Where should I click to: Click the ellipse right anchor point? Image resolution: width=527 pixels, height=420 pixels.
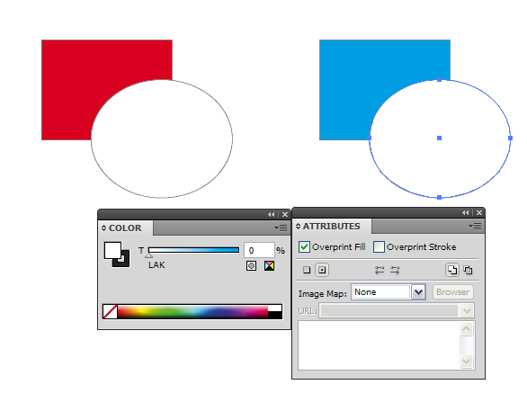point(510,139)
